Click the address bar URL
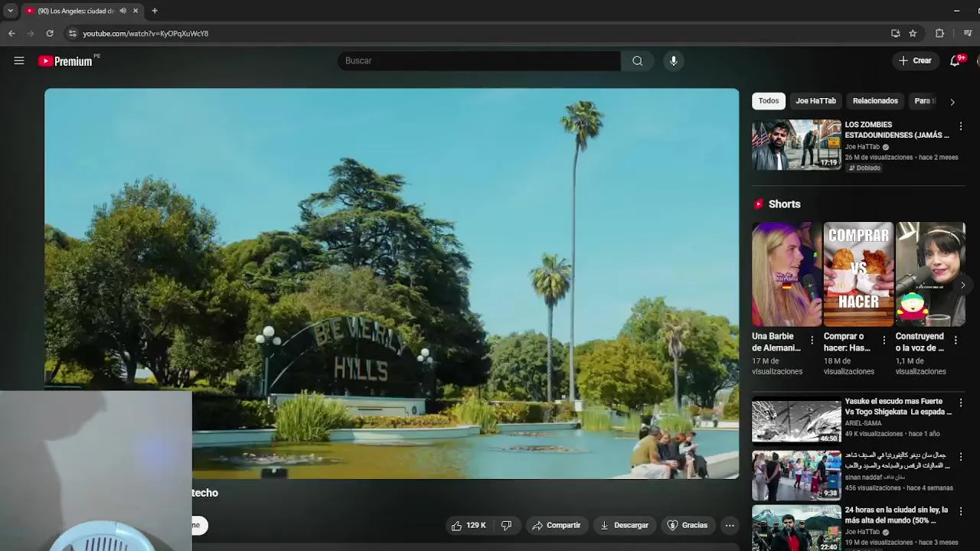The image size is (980, 551). [x=145, y=34]
